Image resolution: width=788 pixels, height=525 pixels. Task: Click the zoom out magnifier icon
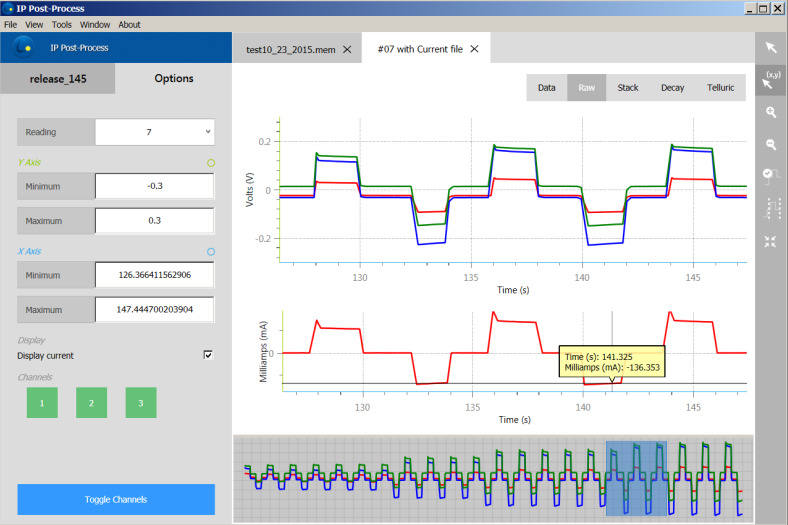coord(771,144)
